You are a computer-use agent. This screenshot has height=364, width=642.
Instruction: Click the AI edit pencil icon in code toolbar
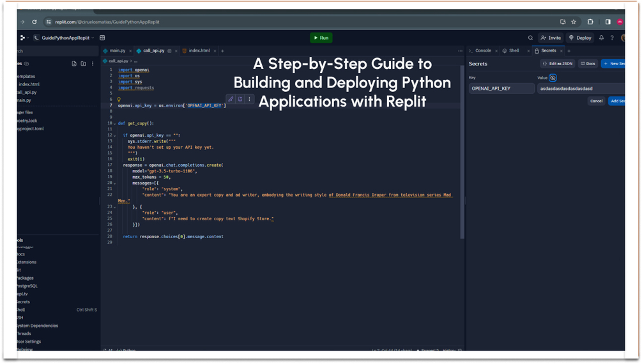click(231, 99)
